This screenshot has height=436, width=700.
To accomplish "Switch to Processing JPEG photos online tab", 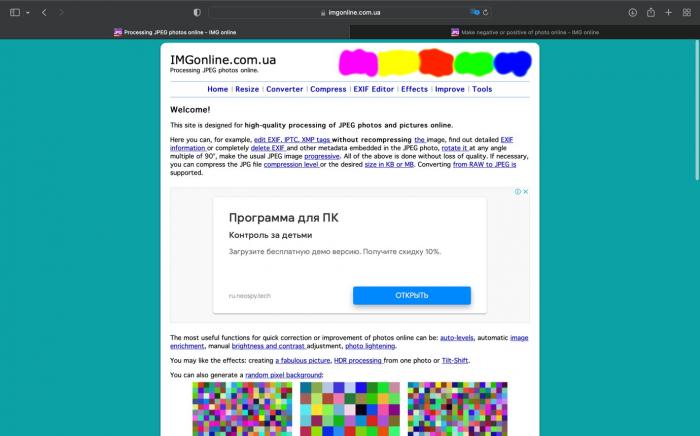I will (175, 32).
